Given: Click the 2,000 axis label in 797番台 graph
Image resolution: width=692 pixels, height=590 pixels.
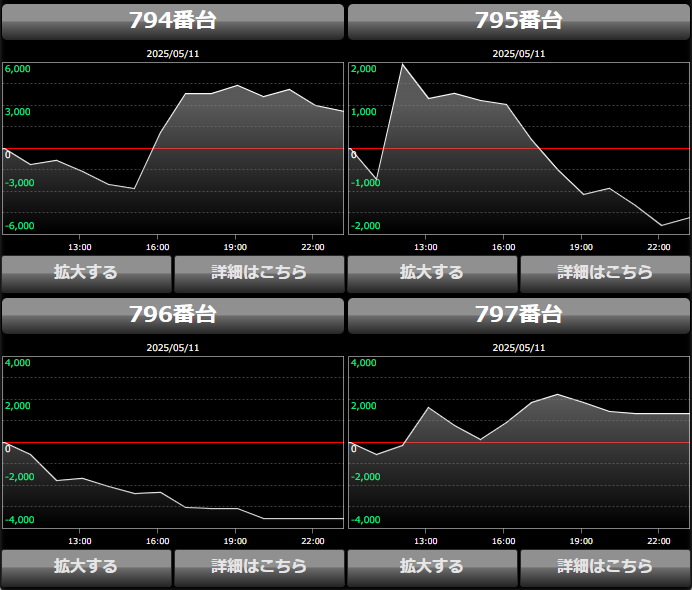Looking at the screenshot, I should (364, 406).
